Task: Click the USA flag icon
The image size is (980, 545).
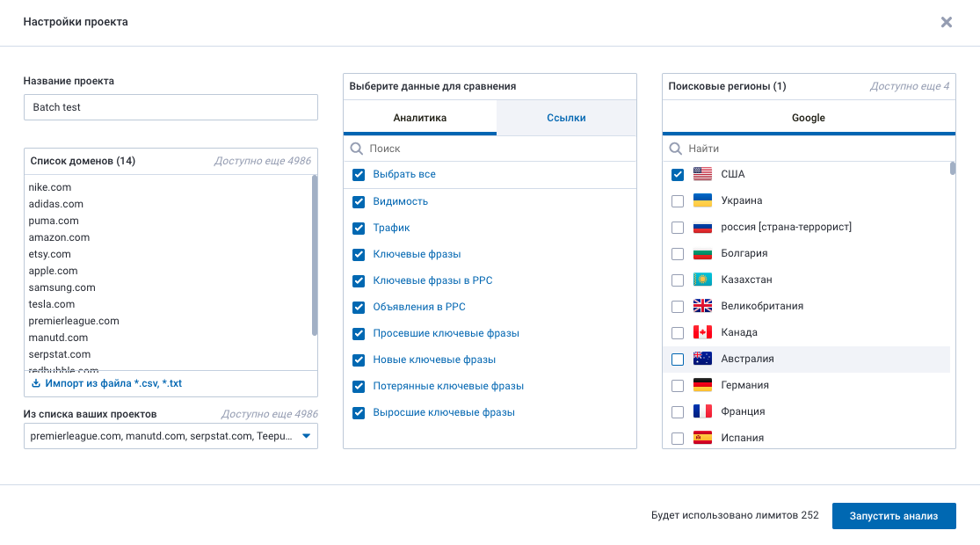Action: 702,174
